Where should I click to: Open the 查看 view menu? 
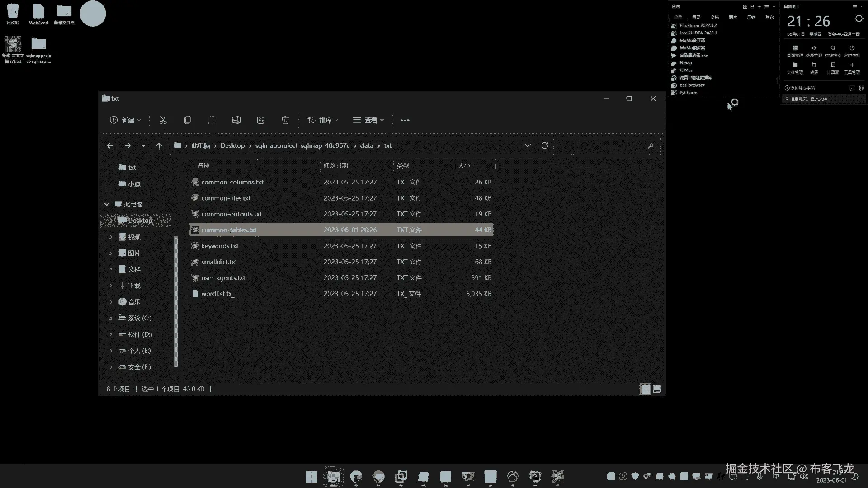coord(368,120)
